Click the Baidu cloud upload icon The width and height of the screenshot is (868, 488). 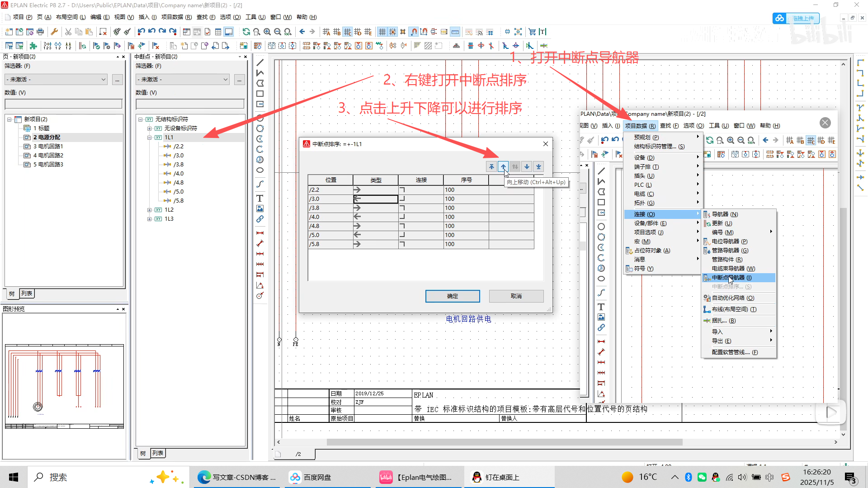pyautogui.click(x=779, y=18)
